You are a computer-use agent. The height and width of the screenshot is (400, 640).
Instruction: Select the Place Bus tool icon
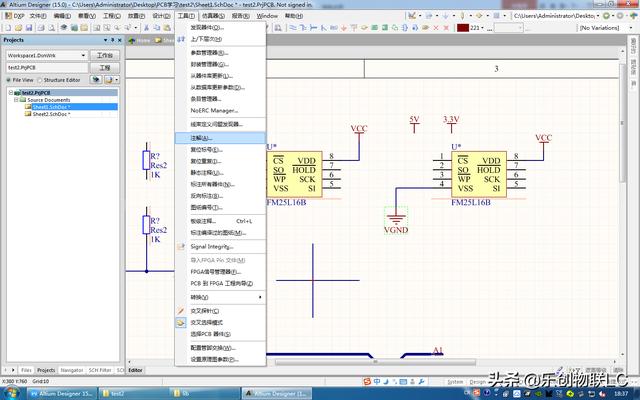click(303, 28)
